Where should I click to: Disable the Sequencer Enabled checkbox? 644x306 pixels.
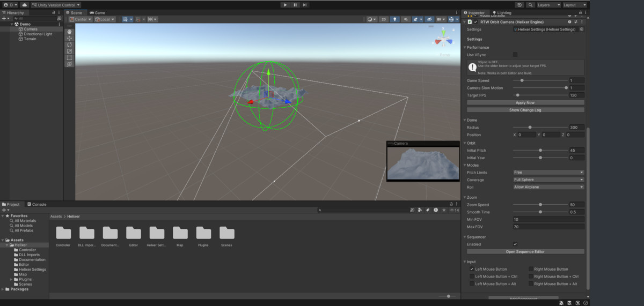point(515,244)
